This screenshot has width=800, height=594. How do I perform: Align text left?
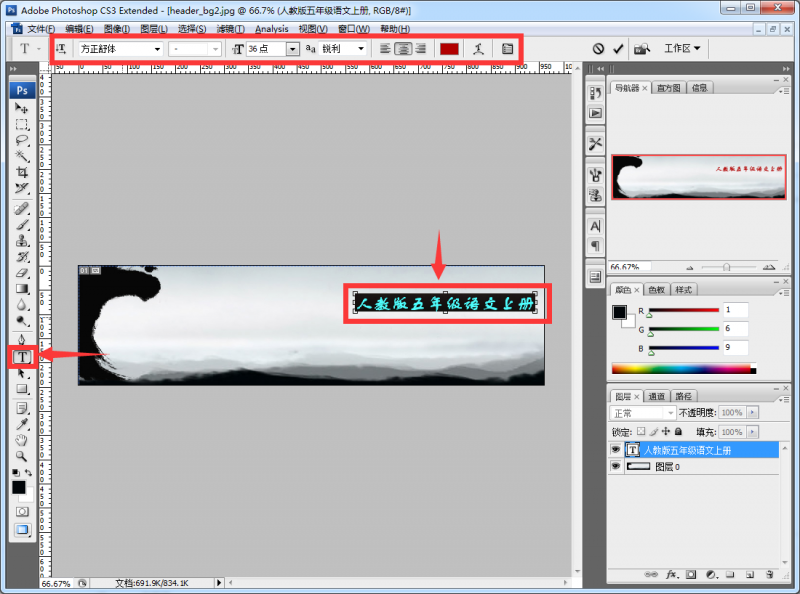click(x=385, y=49)
